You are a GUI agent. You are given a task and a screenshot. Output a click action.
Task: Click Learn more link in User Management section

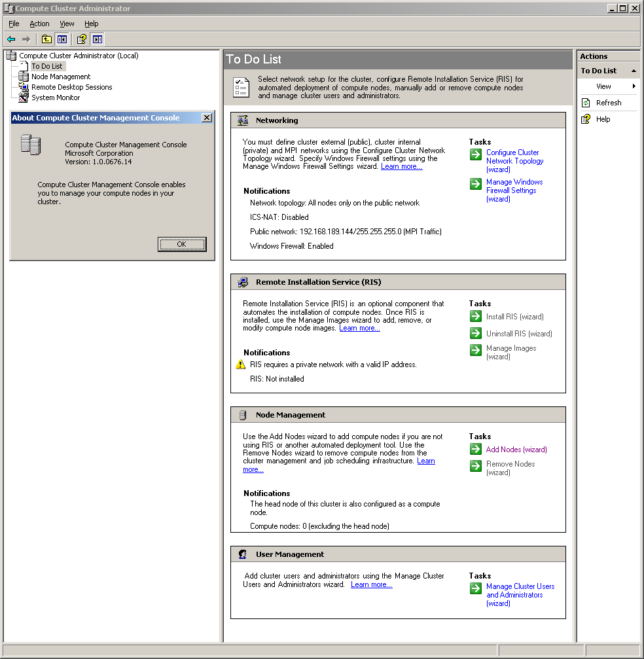pyautogui.click(x=371, y=584)
